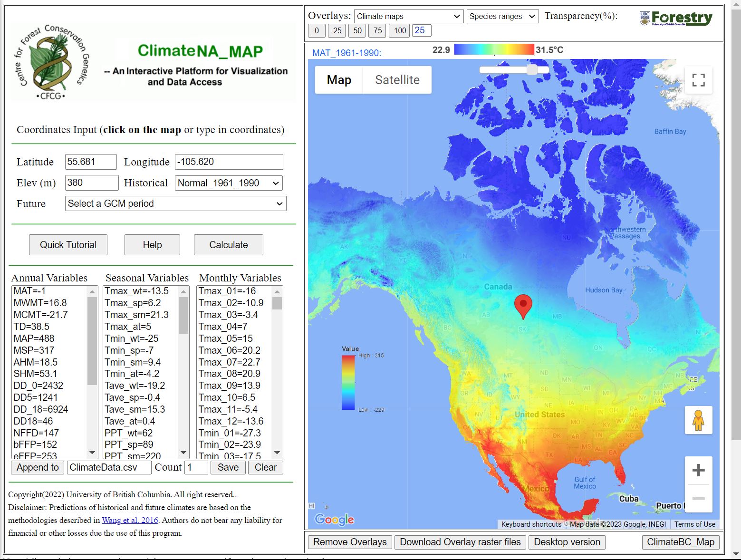Switch to Satellite map view
This screenshot has height=560, width=741.
click(397, 80)
